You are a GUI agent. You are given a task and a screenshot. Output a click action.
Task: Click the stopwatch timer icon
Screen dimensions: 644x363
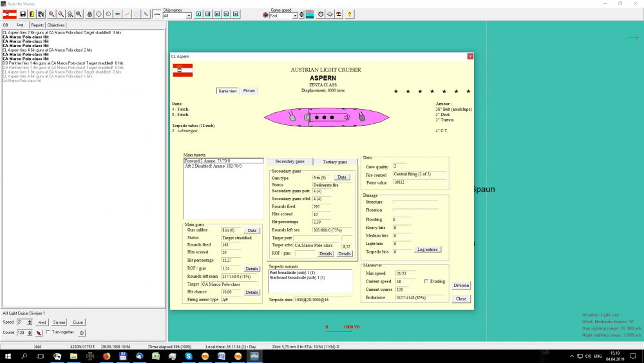pos(321,14)
